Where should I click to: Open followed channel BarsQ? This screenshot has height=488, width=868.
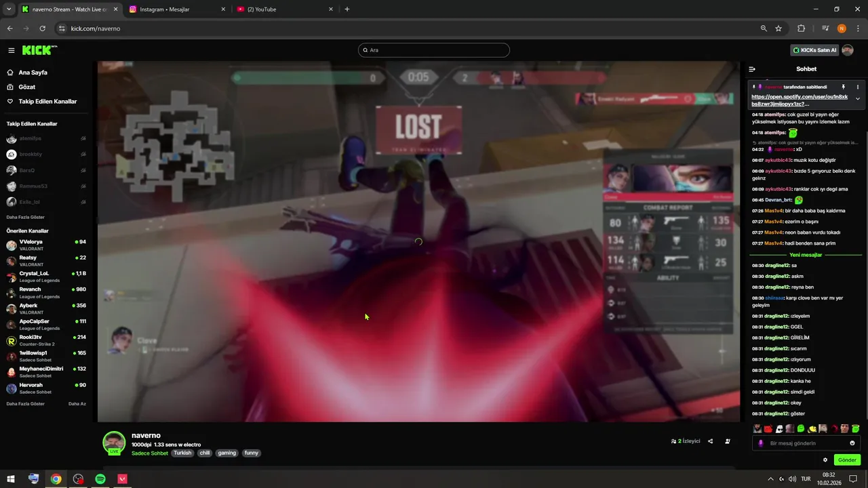click(x=46, y=170)
